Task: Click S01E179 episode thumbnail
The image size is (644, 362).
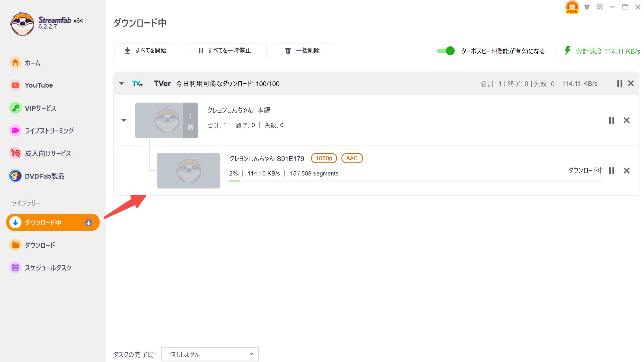Action: [188, 171]
